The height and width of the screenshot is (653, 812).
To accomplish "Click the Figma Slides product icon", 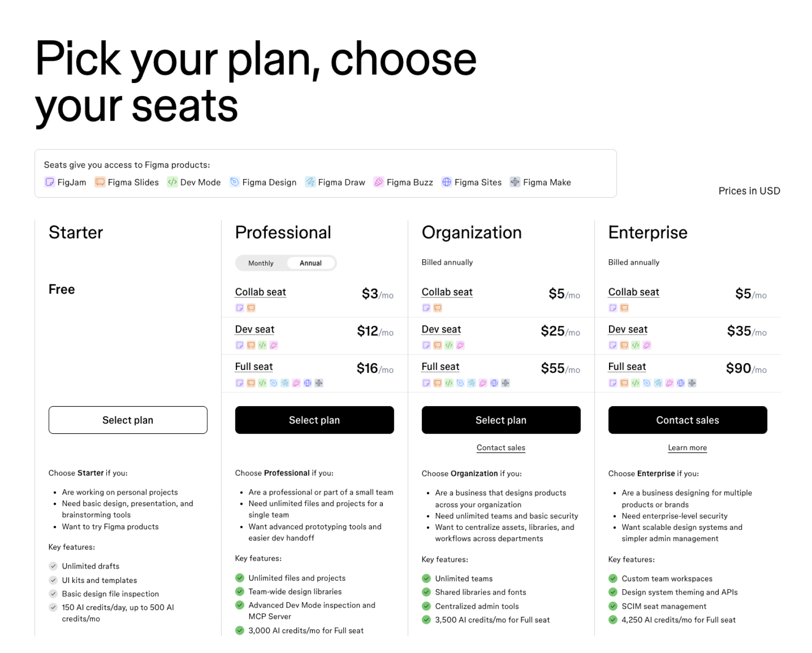I will tap(100, 182).
